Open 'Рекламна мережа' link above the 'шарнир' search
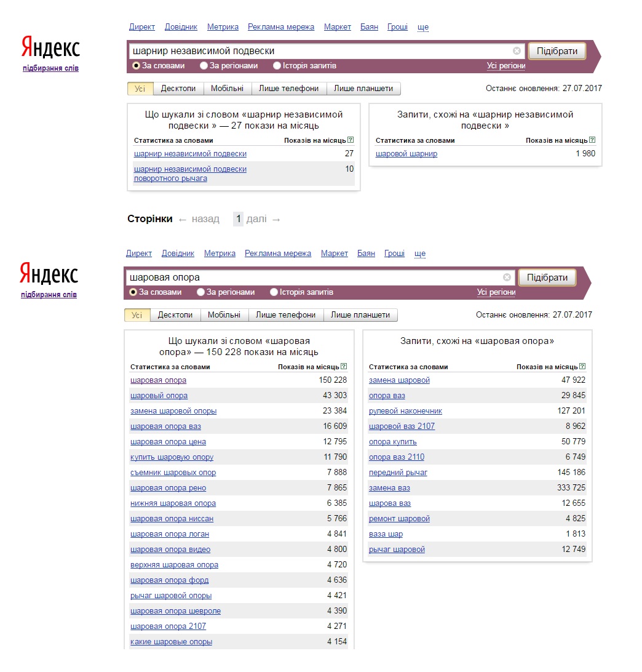Viewport: 642px width, 672px height. [x=281, y=27]
